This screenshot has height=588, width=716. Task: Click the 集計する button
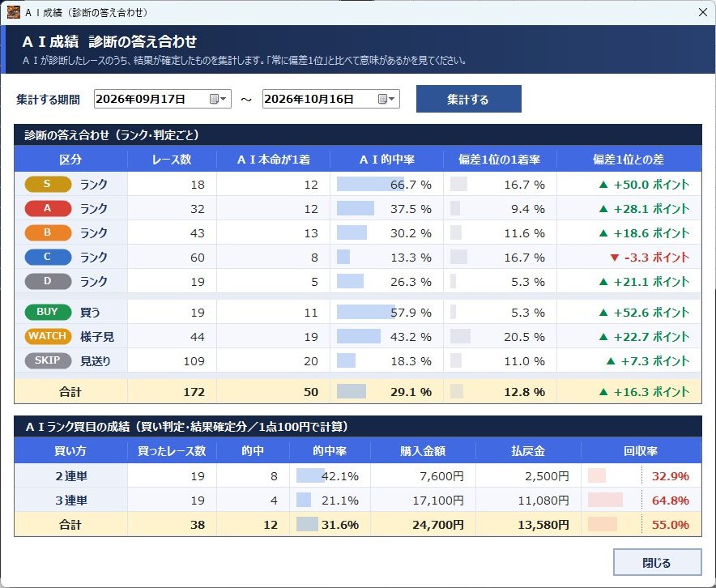coord(468,99)
